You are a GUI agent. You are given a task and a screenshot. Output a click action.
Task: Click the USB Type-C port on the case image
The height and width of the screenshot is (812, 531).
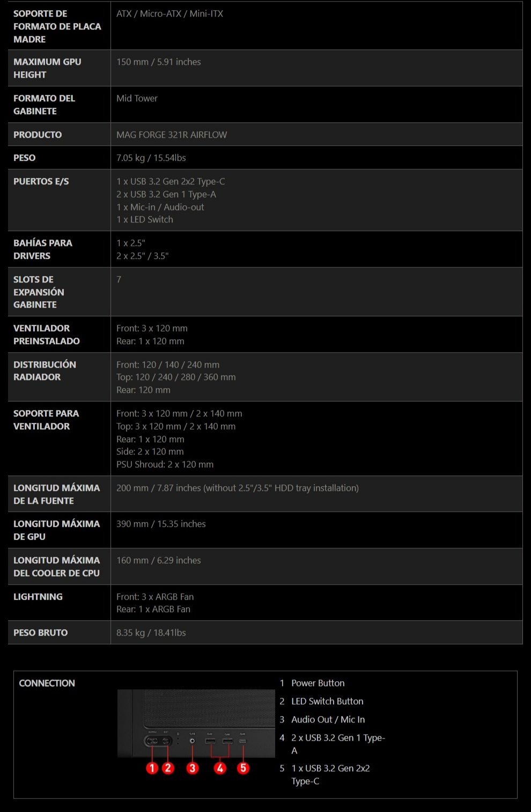pyautogui.click(x=243, y=741)
